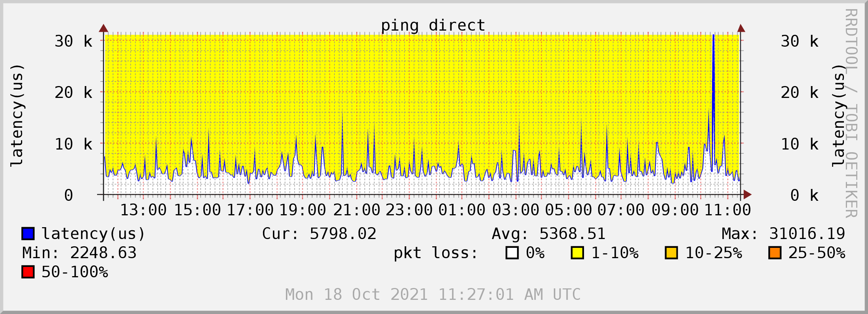Click the amber 10-25% packet loss swatch

coord(672,253)
